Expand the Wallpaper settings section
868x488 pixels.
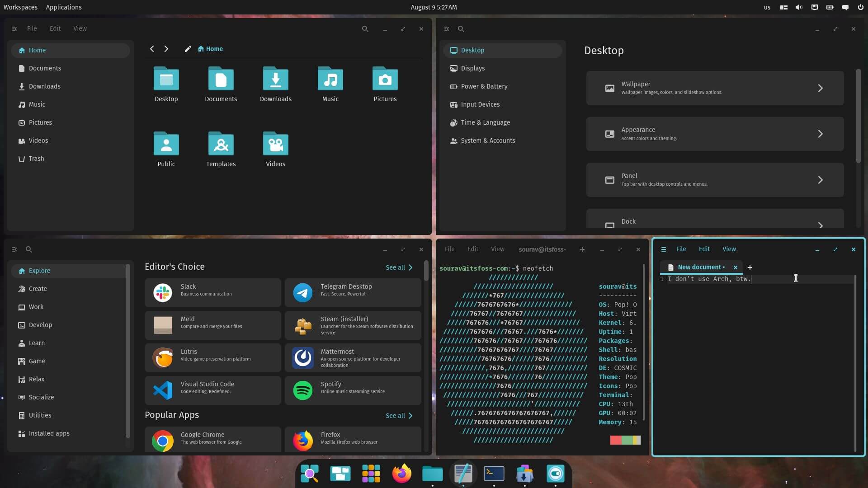[714, 88]
